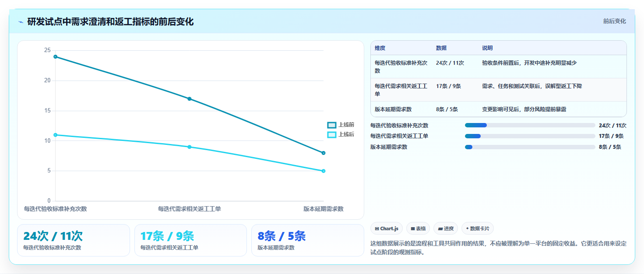The image size is (644, 274).
Task: Click table cell 每迭代验收标准补充次数
Action: click(401, 67)
